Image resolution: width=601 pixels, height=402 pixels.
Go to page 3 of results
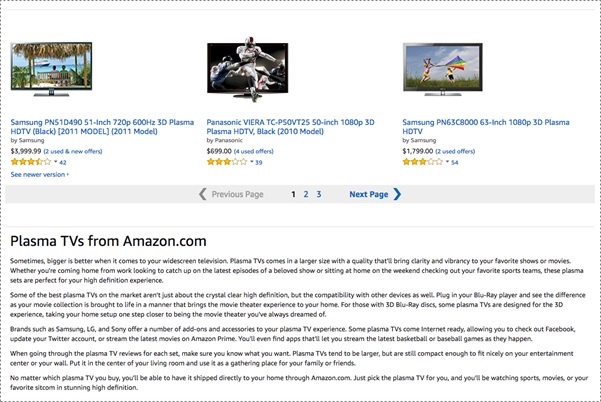tap(319, 194)
